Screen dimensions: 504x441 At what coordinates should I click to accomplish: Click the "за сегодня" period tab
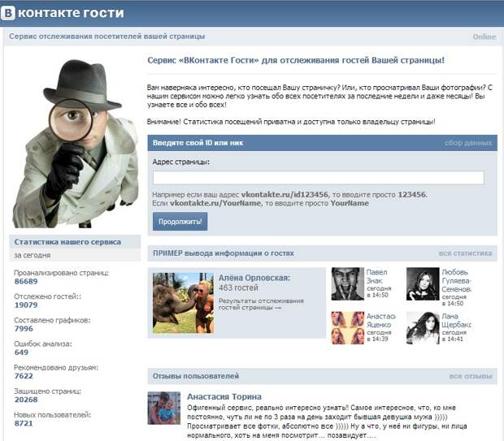pos(33,255)
